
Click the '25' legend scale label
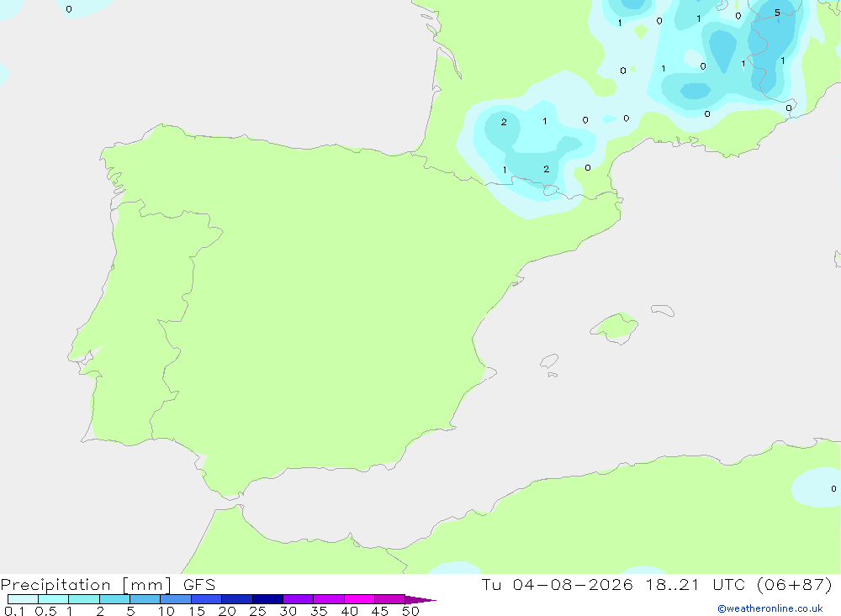coord(257,611)
